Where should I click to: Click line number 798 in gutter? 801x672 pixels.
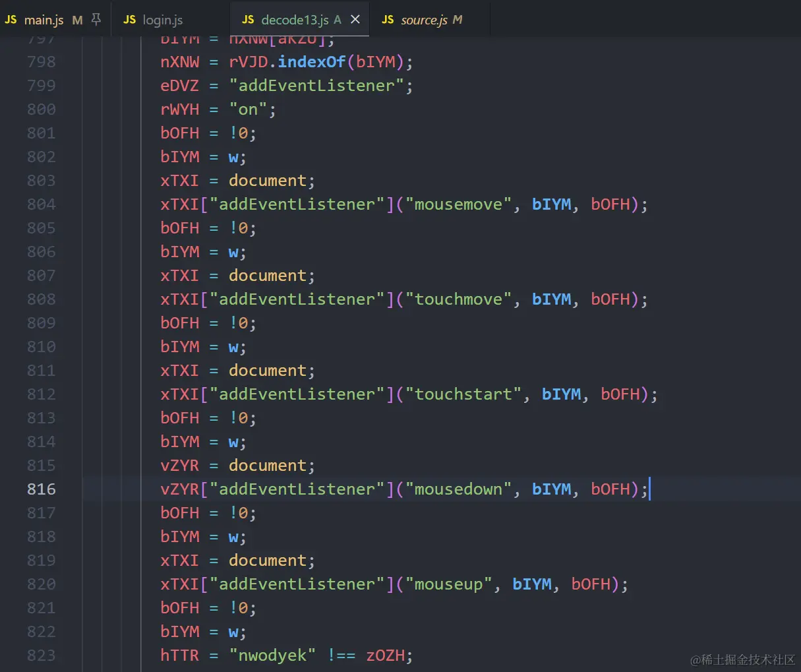pyautogui.click(x=42, y=62)
